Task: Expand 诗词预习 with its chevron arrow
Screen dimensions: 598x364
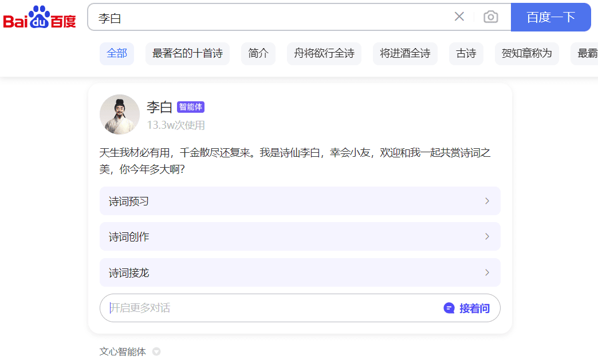Action: point(487,201)
